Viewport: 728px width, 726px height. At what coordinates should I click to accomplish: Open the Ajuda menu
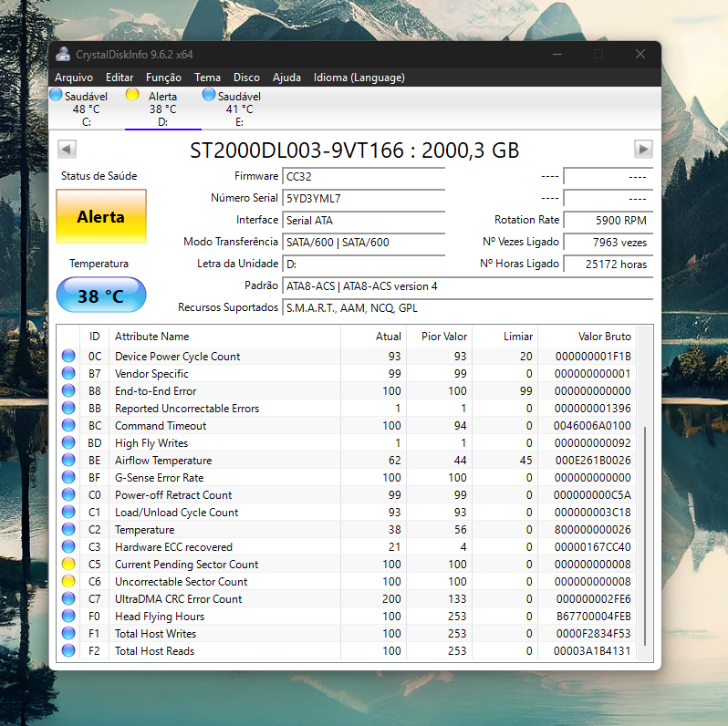[286, 78]
